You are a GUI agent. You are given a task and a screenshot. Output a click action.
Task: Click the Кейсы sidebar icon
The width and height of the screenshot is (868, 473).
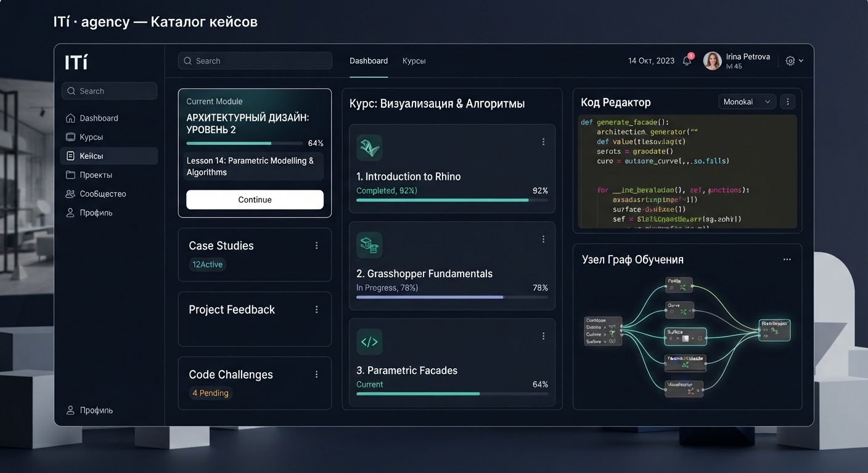pos(71,156)
